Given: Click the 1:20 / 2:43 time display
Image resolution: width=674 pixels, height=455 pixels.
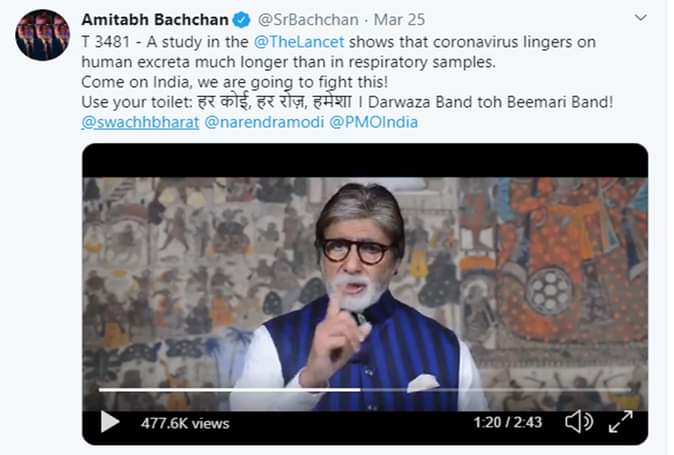Looking at the screenshot, I should click(x=508, y=422).
